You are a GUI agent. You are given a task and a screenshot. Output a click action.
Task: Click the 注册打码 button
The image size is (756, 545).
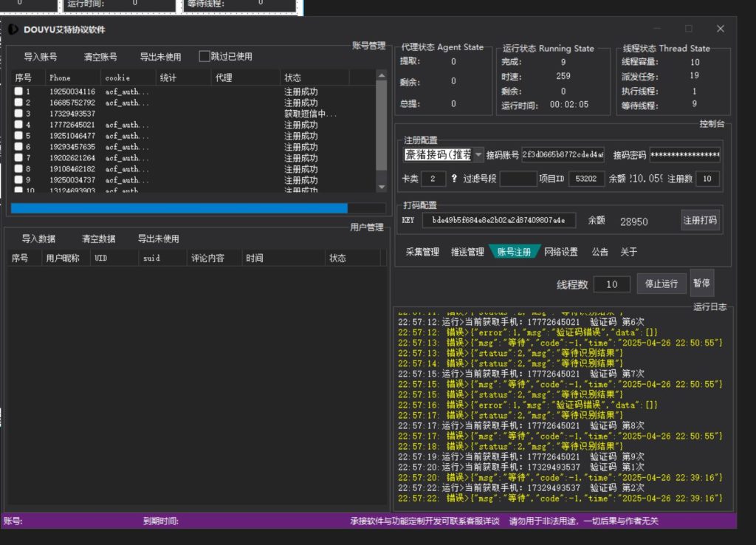tap(699, 220)
